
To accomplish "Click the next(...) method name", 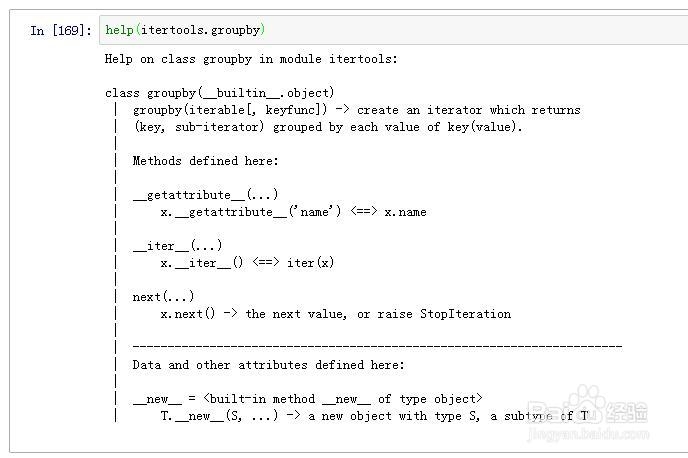I will coord(163,297).
